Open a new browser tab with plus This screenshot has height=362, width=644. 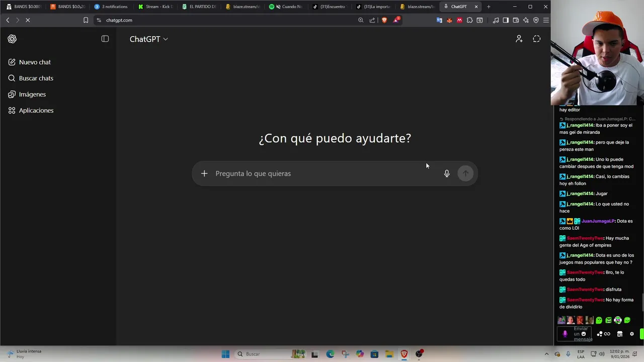click(x=489, y=7)
